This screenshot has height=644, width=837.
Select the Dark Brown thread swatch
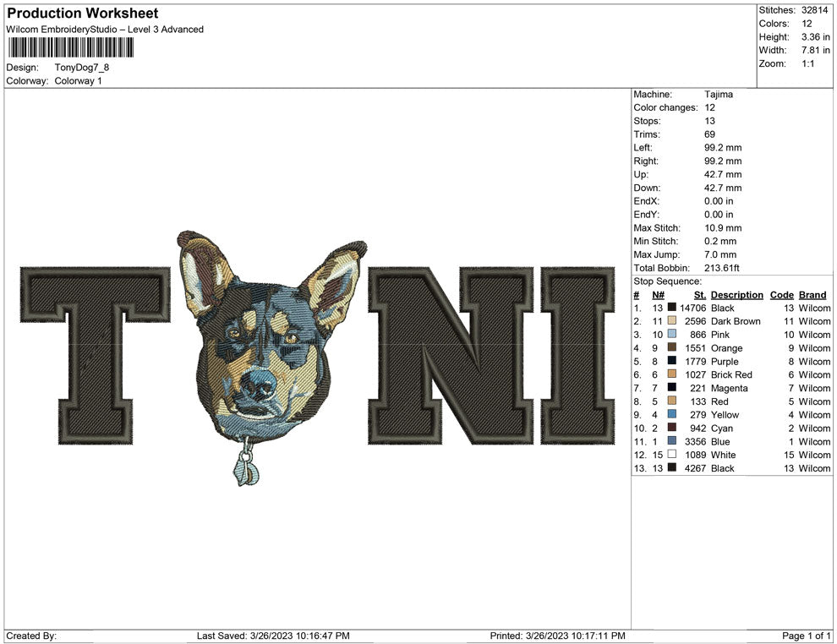click(671, 321)
